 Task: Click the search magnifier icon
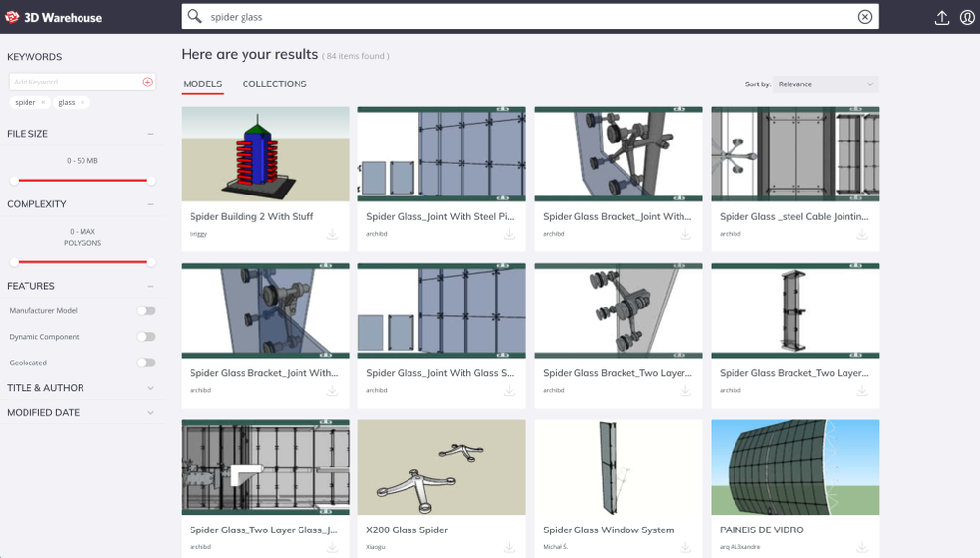[194, 17]
